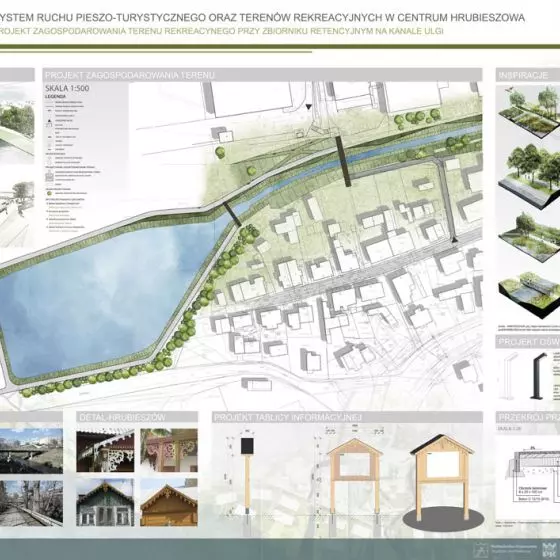Click the long dark footbridge crossing the canal
Image resolution: width=560 pixels, height=560 pixels.
343,161
